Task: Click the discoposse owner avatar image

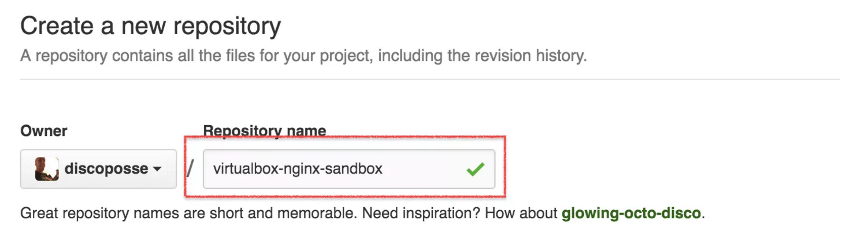Action: click(47, 169)
